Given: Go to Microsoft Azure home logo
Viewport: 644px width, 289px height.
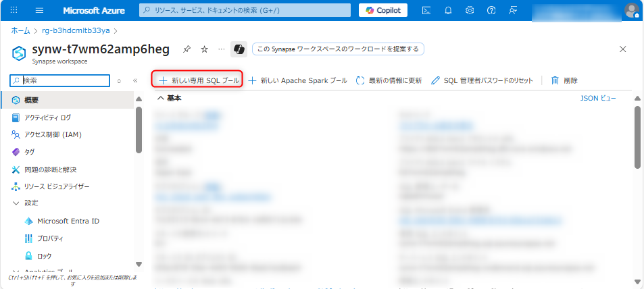Looking at the screenshot, I should point(94,11).
